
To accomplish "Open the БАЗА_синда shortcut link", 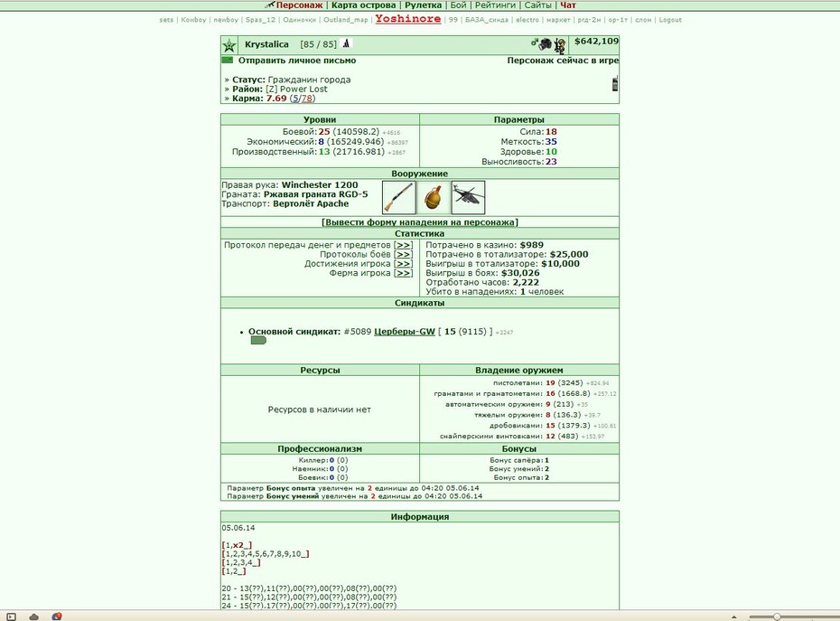I will point(487,20).
